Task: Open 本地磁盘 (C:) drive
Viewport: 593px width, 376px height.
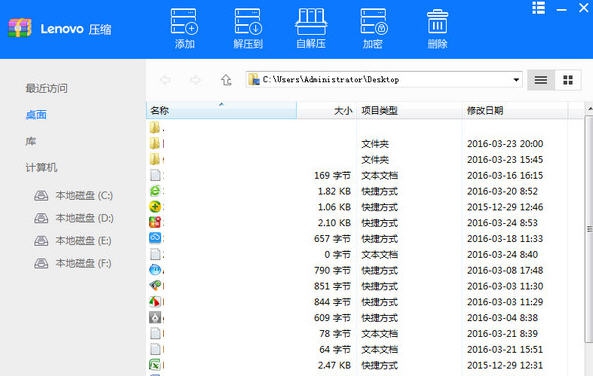Action: [x=84, y=196]
